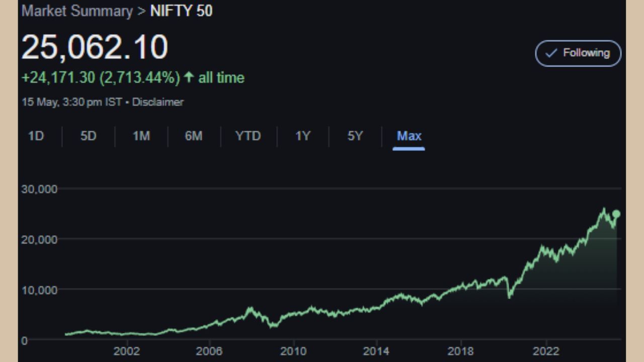Click the 2010 x-axis label
The height and width of the screenshot is (362, 644).
(x=293, y=350)
